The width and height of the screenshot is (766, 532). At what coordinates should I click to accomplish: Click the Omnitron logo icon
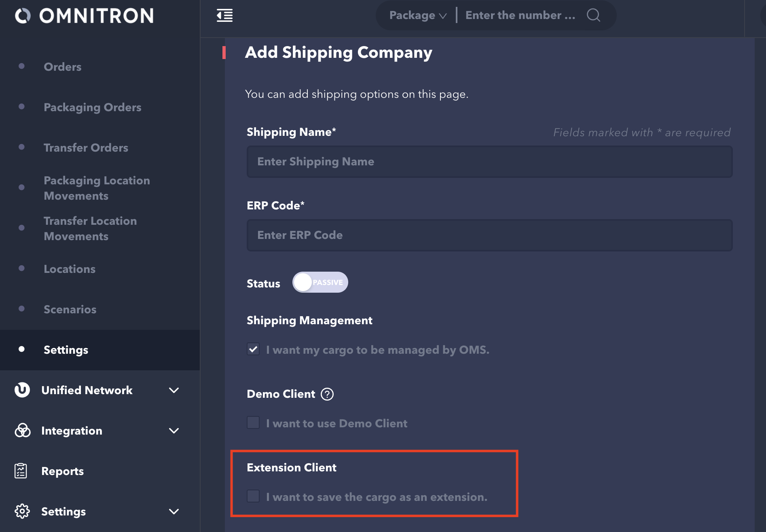[23, 16]
